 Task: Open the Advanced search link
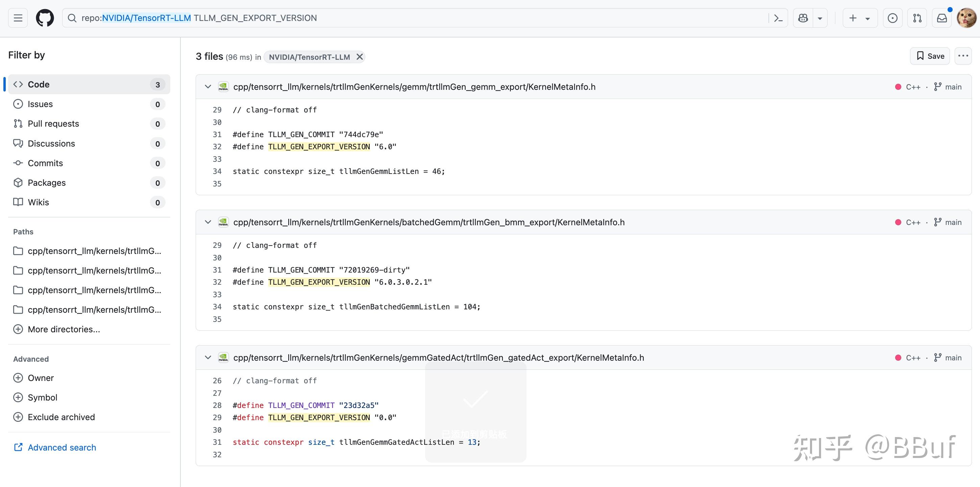coord(62,447)
